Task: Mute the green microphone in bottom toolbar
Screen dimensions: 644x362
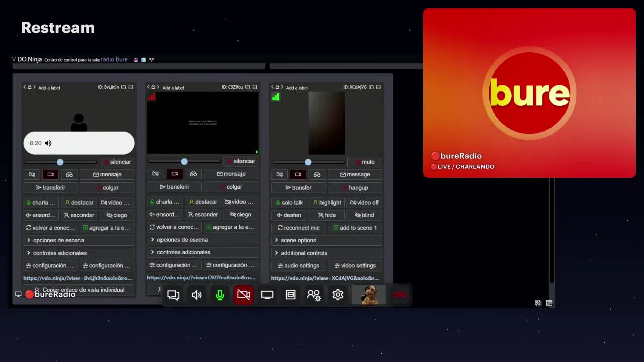Action: (x=220, y=295)
